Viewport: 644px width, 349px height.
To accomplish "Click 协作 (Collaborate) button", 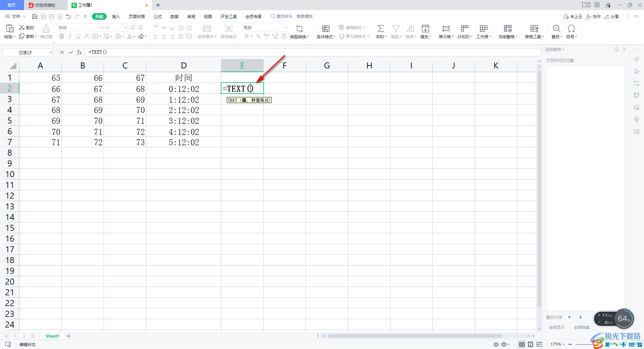I will (x=593, y=16).
